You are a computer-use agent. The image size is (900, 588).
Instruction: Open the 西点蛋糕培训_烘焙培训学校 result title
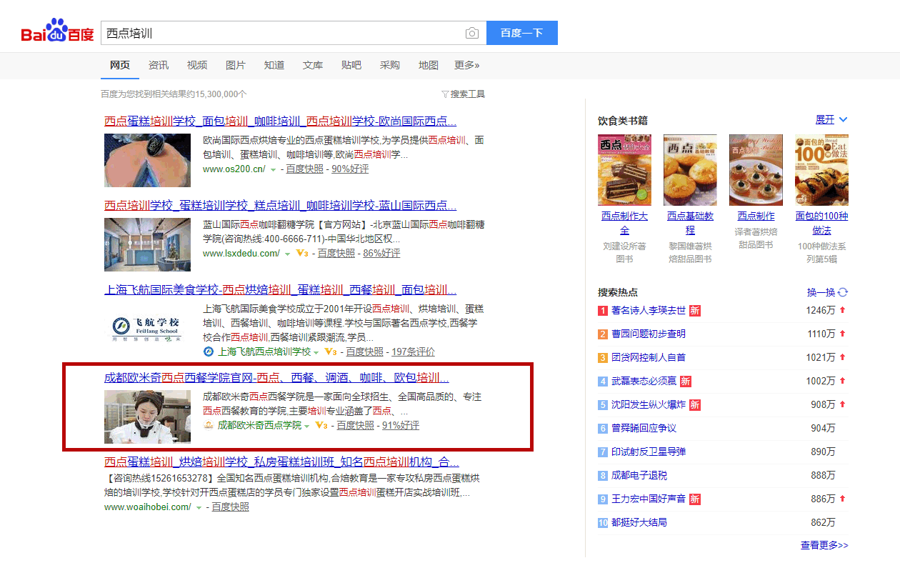pyautogui.click(x=282, y=462)
